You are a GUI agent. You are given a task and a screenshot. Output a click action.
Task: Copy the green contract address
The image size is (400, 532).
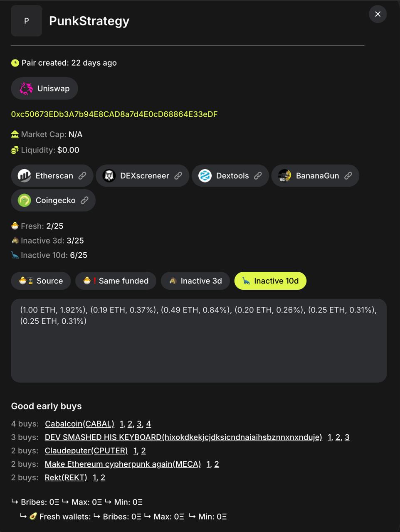click(x=114, y=114)
